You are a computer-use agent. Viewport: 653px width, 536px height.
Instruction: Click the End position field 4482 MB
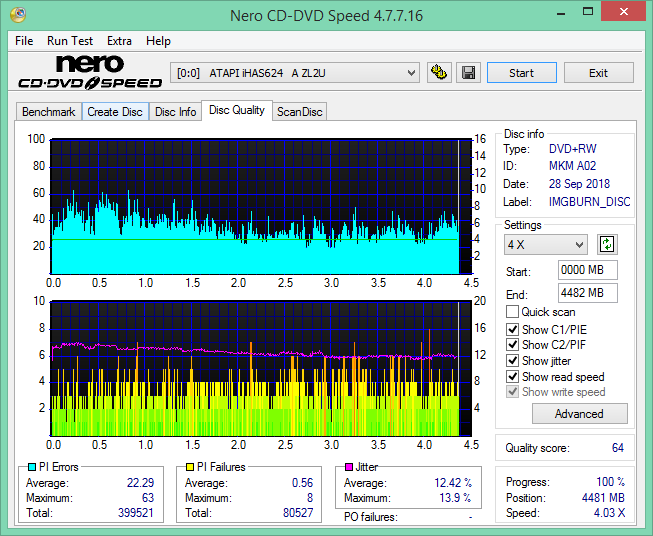[x=587, y=293]
